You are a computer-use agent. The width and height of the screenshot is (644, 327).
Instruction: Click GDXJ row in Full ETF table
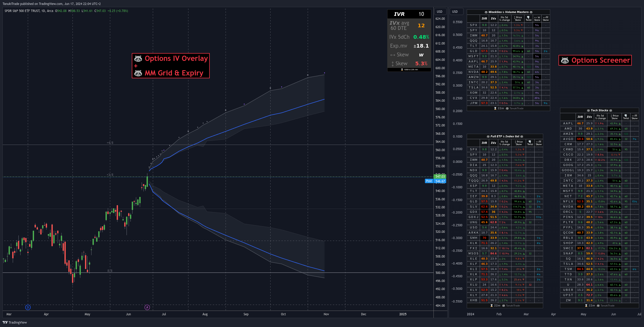pos(505,217)
